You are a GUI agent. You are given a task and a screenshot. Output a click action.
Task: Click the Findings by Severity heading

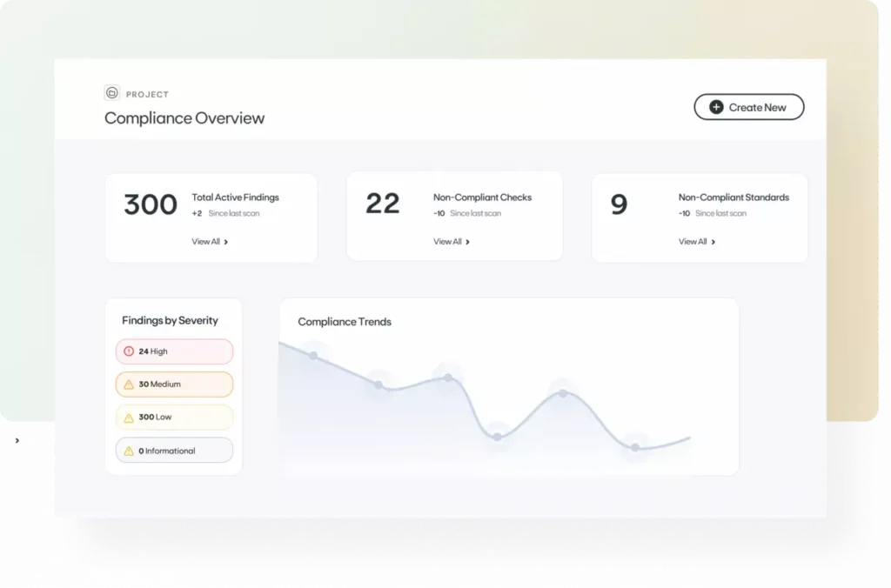pyautogui.click(x=170, y=320)
